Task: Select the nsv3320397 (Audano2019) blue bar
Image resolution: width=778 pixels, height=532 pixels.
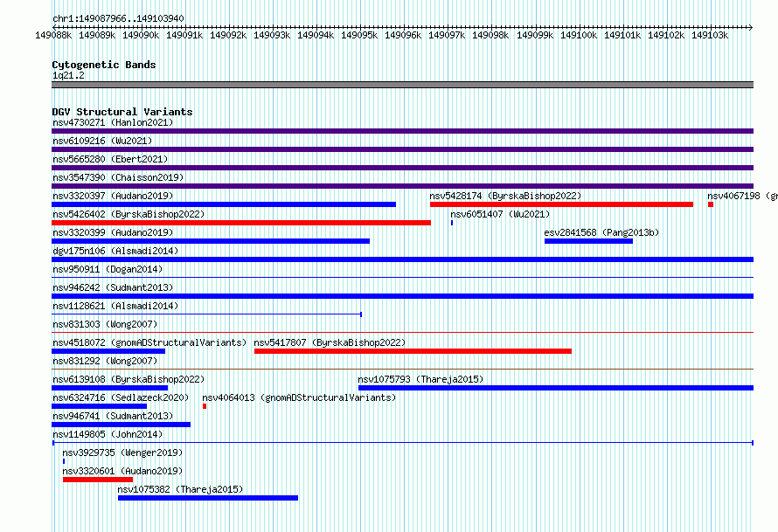Action: click(x=224, y=204)
